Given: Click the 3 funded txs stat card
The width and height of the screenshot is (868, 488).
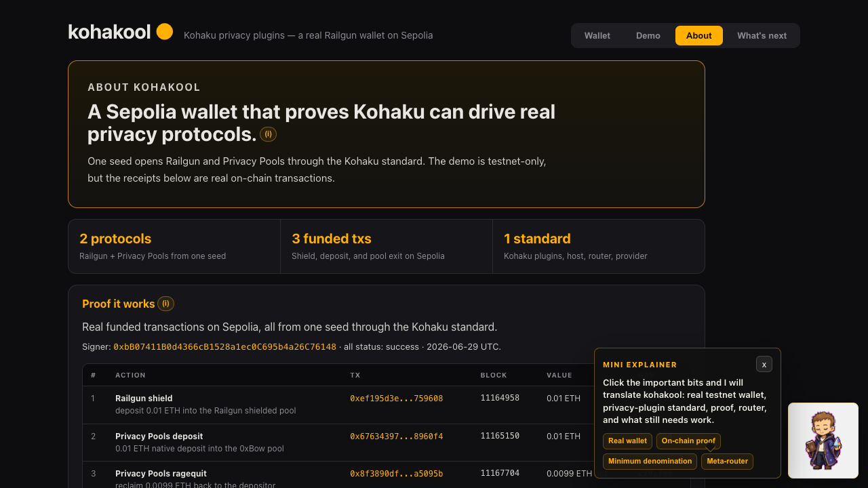Looking at the screenshot, I should (x=387, y=246).
